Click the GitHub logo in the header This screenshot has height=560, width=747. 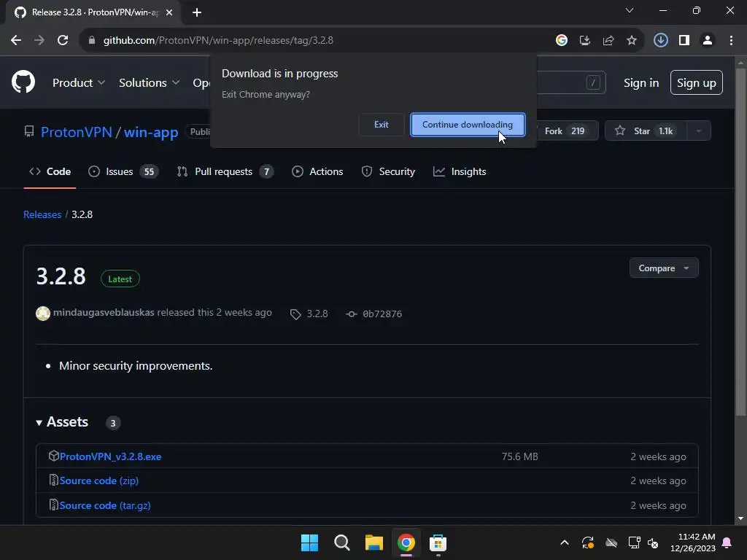tap(23, 82)
